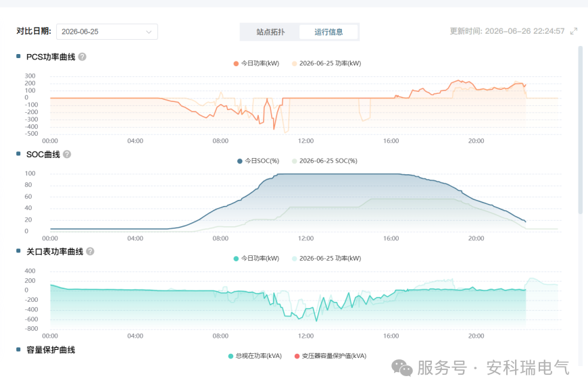Click the page vertical scrollbar

coord(581,130)
